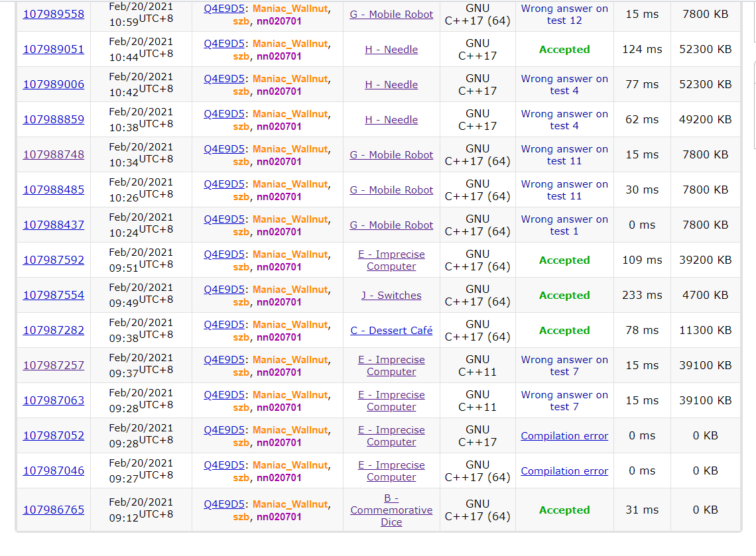Click team Q4E9D5 in the J - Switches row
The width and height of the screenshot is (756, 556).
(224, 290)
